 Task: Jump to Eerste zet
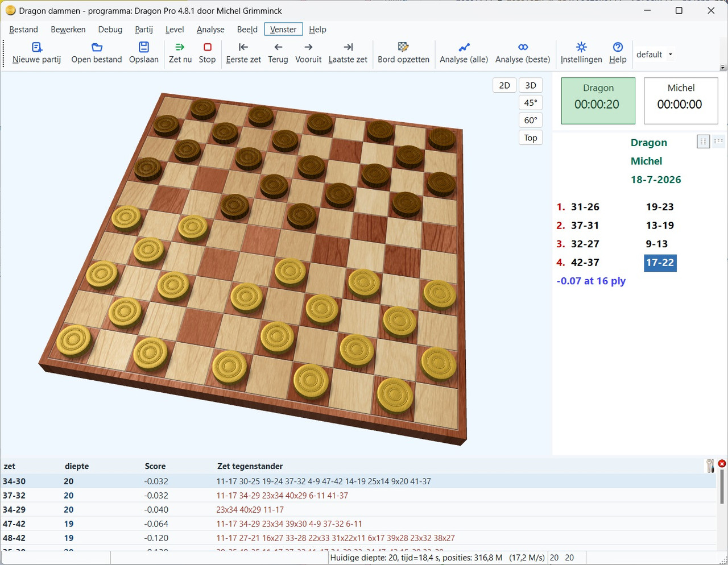click(243, 53)
